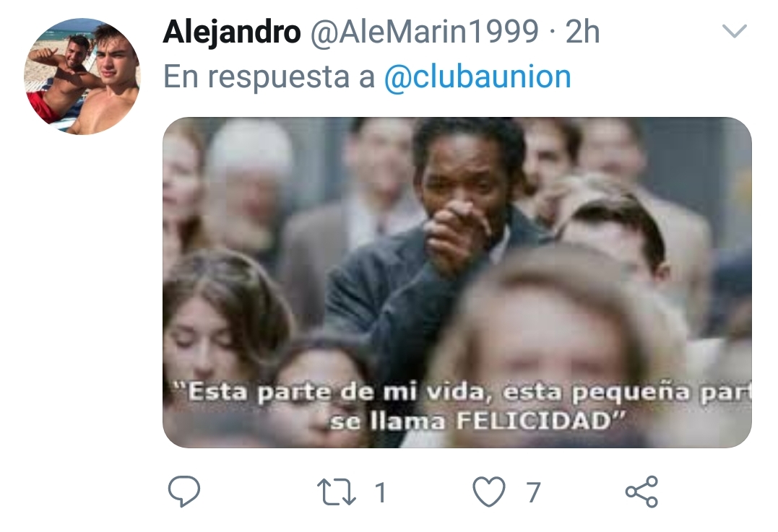778x532 pixels.
Task: Click the reply speech bubble icon
Action: pyautogui.click(x=184, y=492)
